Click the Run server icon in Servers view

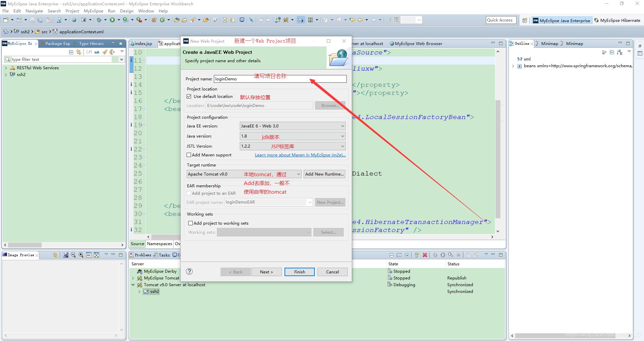click(x=443, y=255)
